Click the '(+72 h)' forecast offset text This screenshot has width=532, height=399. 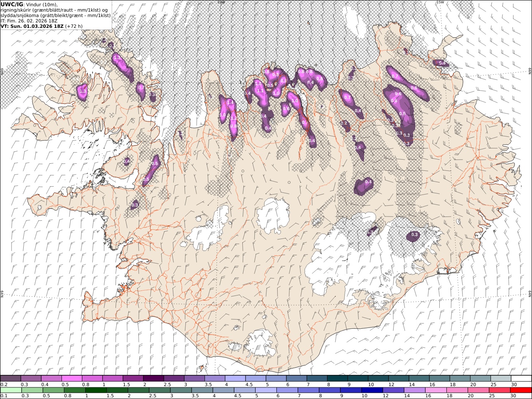point(74,26)
